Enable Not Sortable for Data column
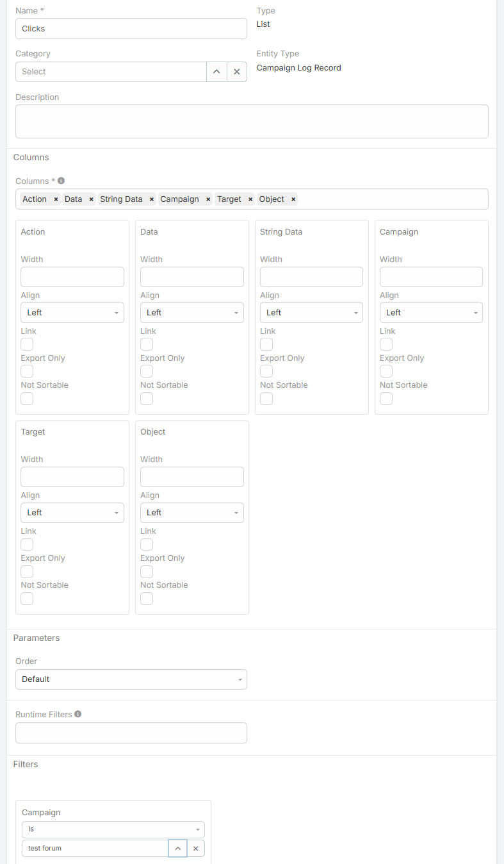Screen dimensions: 504x864 coord(147,399)
